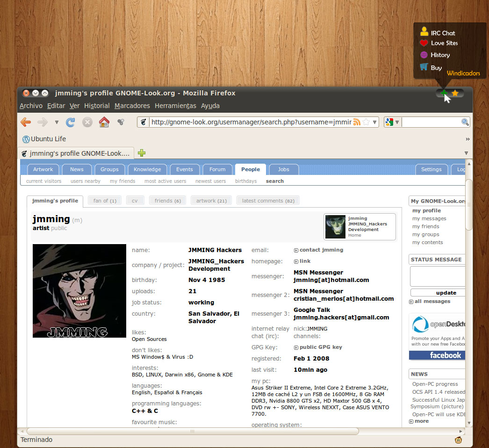Click the forward navigation arrow
Viewport: 489px width, 448px height.
[43, 122]
